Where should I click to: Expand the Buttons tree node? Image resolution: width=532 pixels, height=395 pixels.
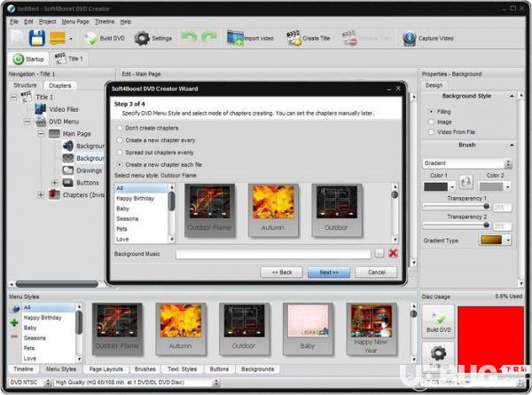pos(55,183)
